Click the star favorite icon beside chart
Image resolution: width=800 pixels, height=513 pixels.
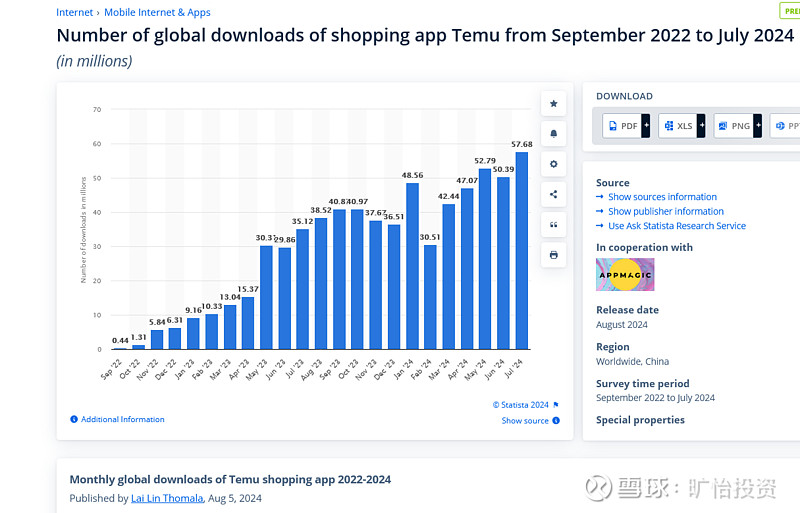(554, 104)
